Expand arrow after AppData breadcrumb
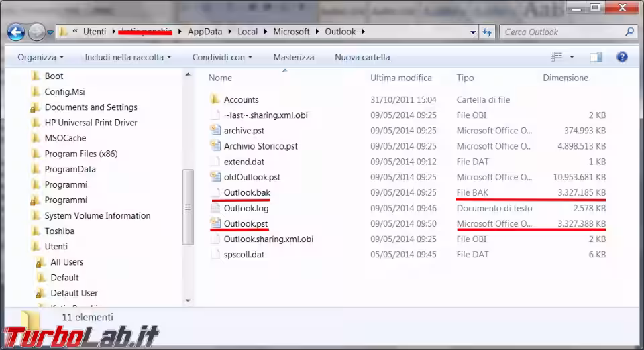 click(229, 32)
